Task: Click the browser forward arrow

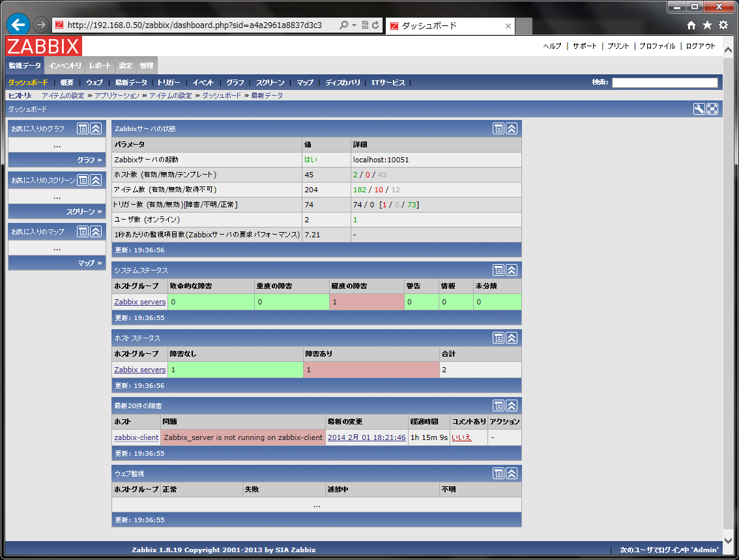Action: [41, 25]
